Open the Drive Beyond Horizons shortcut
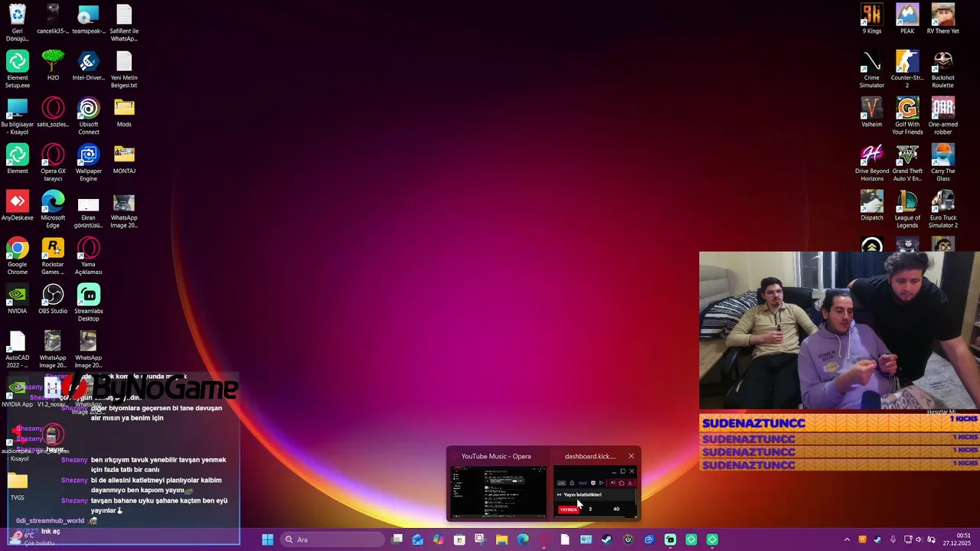This screenshot has height=551, width=980. 871,162
